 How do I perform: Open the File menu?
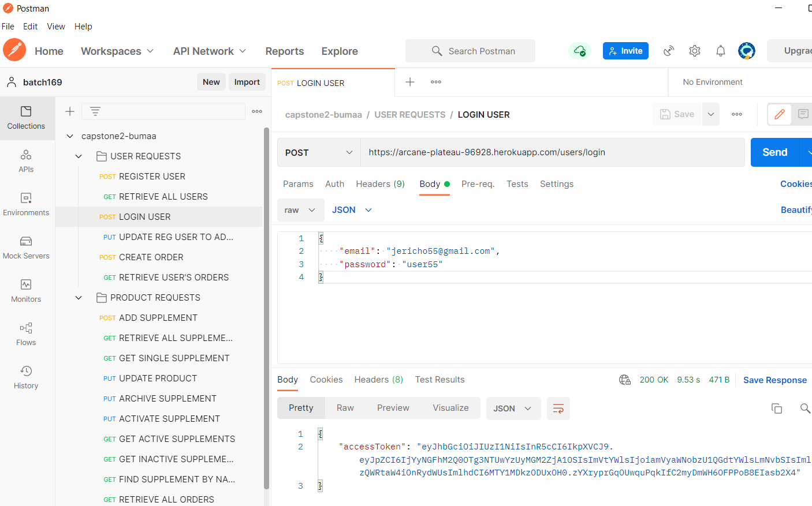[x=8, y=27]
